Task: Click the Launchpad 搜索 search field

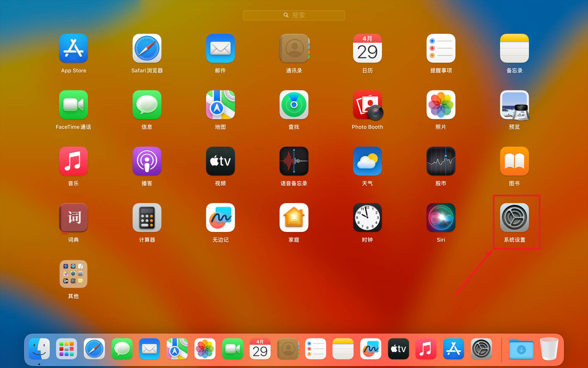Action: click(x=294, y=15)
